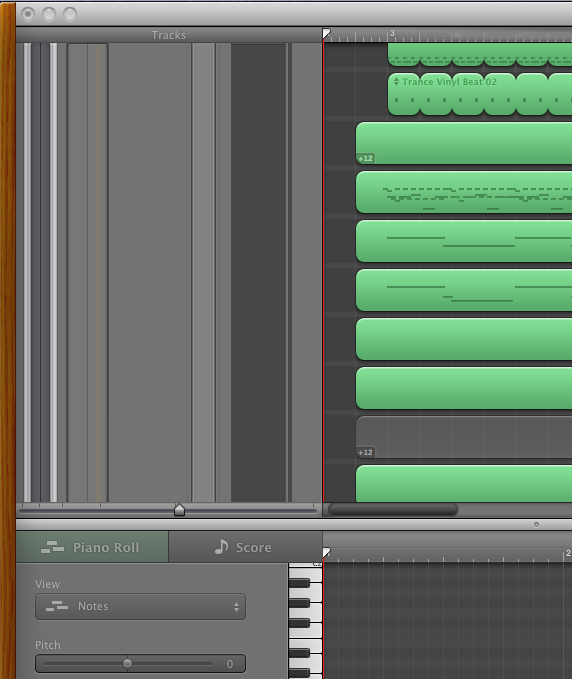572x679 pixels.
Task: Switch to the Piano Roll tab
Action: 92,547
